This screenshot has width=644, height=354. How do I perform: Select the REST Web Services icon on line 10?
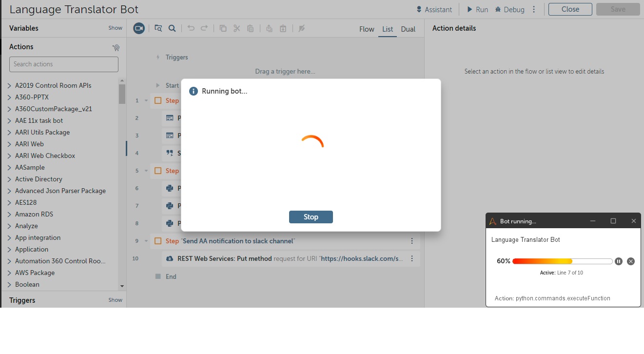pyautogui.click(x=170, y=258)
